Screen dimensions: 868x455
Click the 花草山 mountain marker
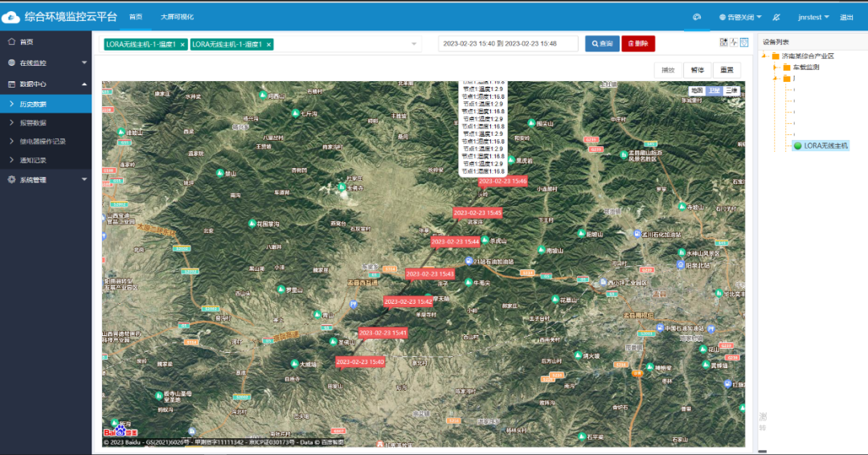(x=555, y=300)
